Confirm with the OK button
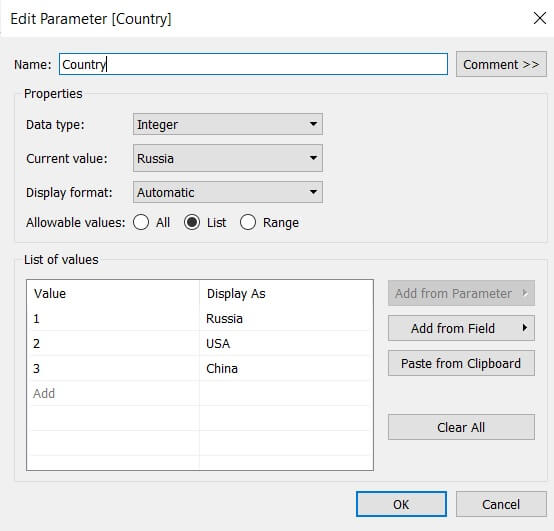The height and width of the screenshot is (531, 554). (x=401, y=504)
